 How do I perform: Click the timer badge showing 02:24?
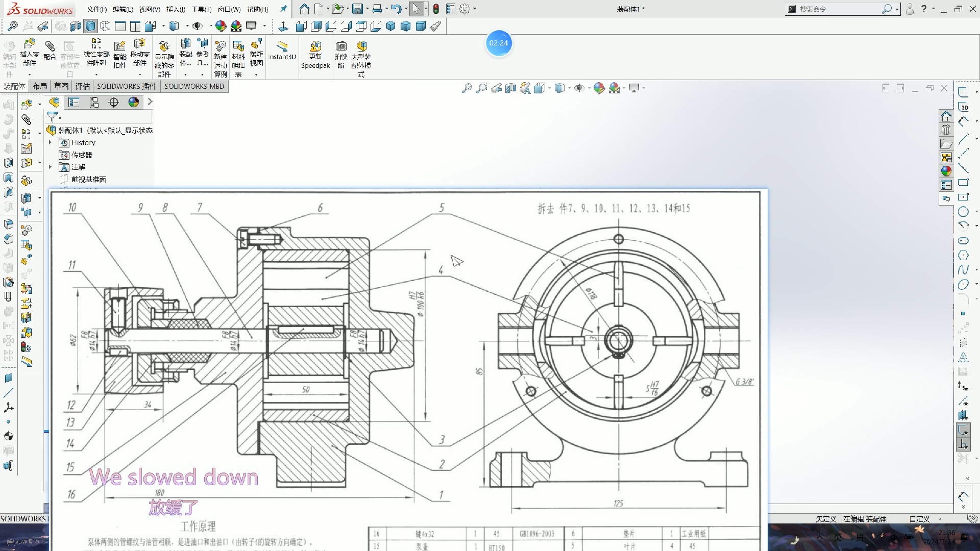pyautogui.click(x=499, y=43)
